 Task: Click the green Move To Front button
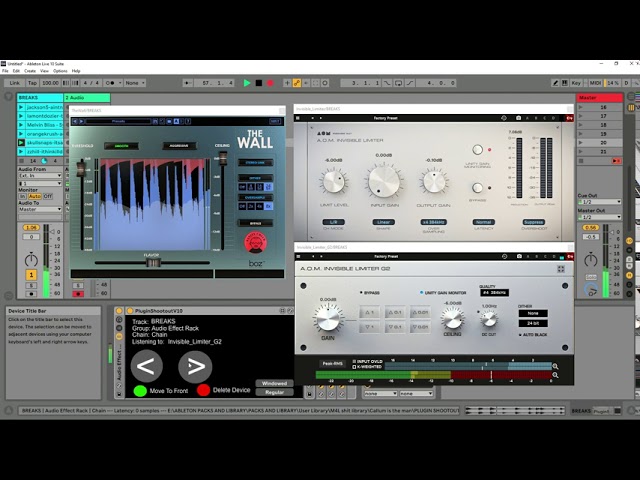click(140, 391)
